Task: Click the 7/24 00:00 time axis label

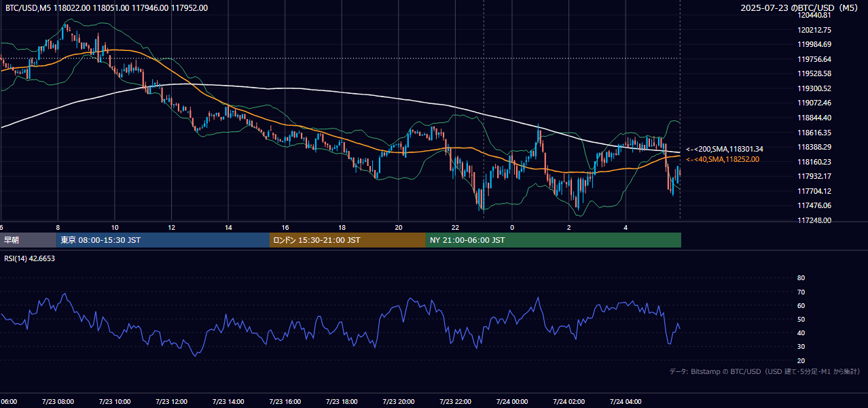Action: click(x=512, y=402)
